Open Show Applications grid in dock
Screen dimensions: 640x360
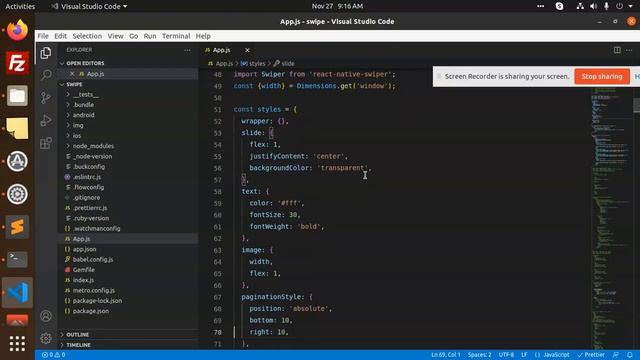coord(17,344)
